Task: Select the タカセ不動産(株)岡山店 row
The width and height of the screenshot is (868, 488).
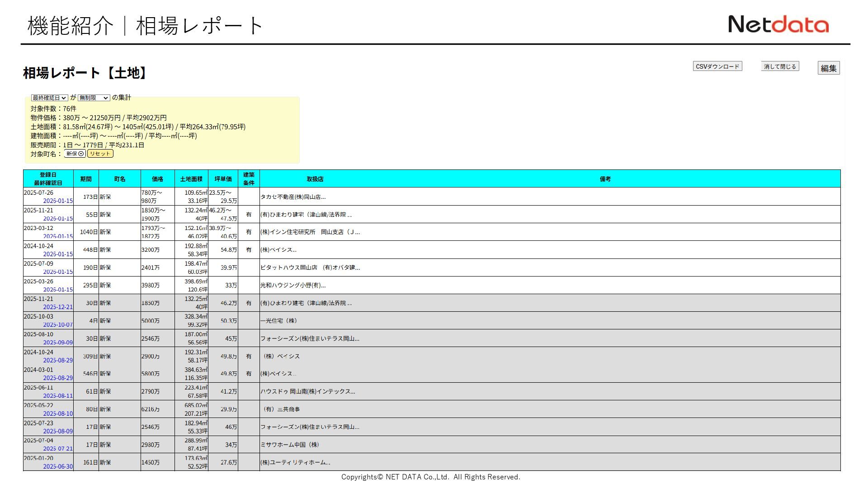Action: [x=293, y=197]
